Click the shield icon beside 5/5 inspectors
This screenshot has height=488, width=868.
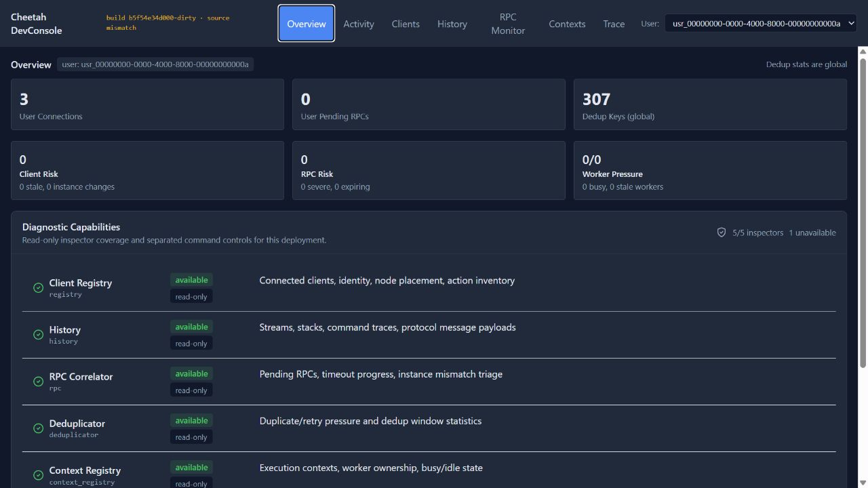(x=722, y=232)
